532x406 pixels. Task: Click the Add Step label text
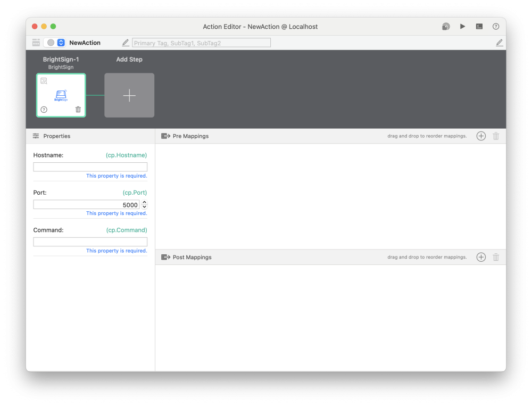(x=129, y=60)
